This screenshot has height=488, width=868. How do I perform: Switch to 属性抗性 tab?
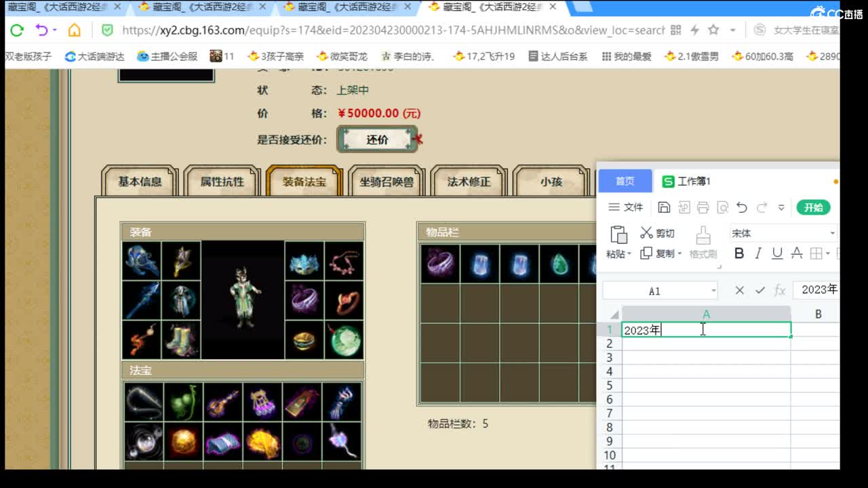pyautogui.click(x=222, y=182)
